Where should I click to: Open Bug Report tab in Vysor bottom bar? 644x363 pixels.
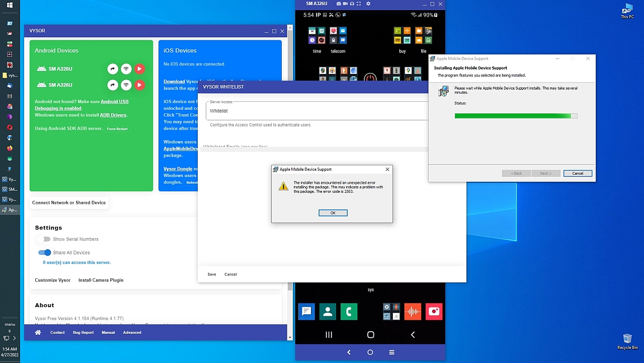pos(83,332)
